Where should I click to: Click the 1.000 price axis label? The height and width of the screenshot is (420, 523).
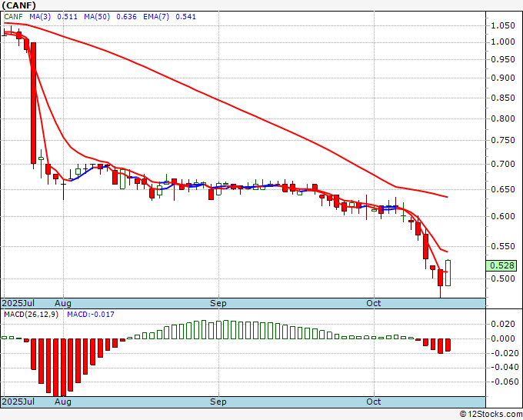coord(503,42)
